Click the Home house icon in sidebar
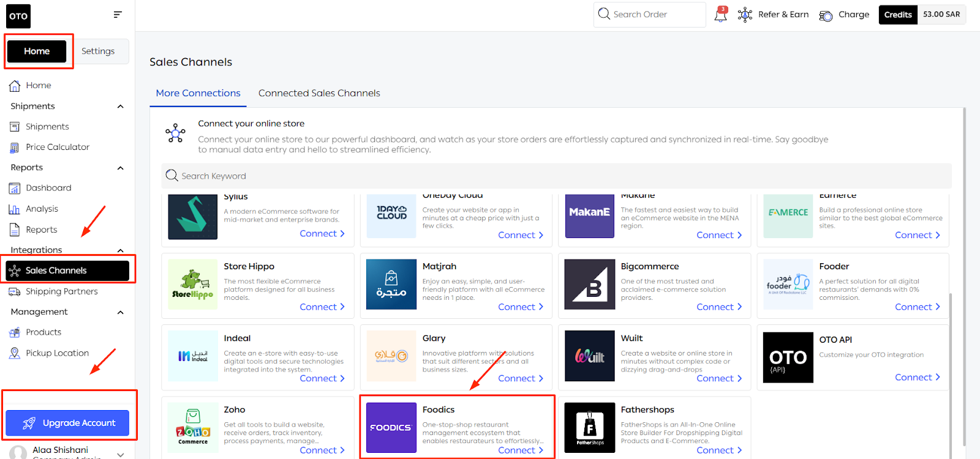 (x=15, y=86)
